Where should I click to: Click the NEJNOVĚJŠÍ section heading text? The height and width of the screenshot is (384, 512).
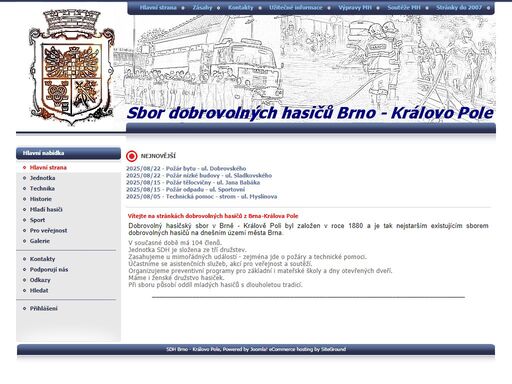click(158, 156)
